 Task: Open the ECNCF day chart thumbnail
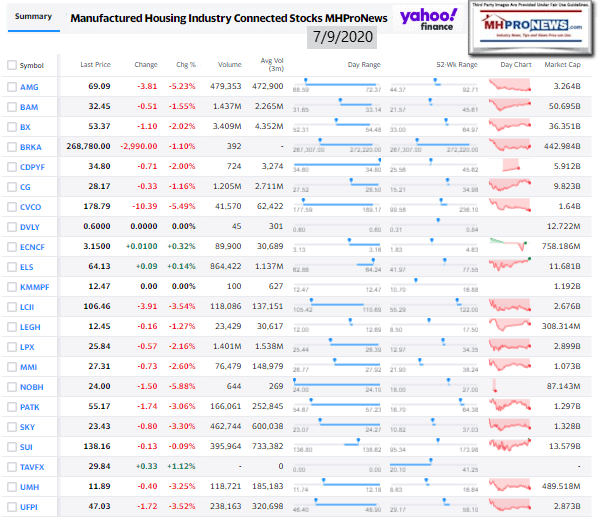click(x=515, y=247)
